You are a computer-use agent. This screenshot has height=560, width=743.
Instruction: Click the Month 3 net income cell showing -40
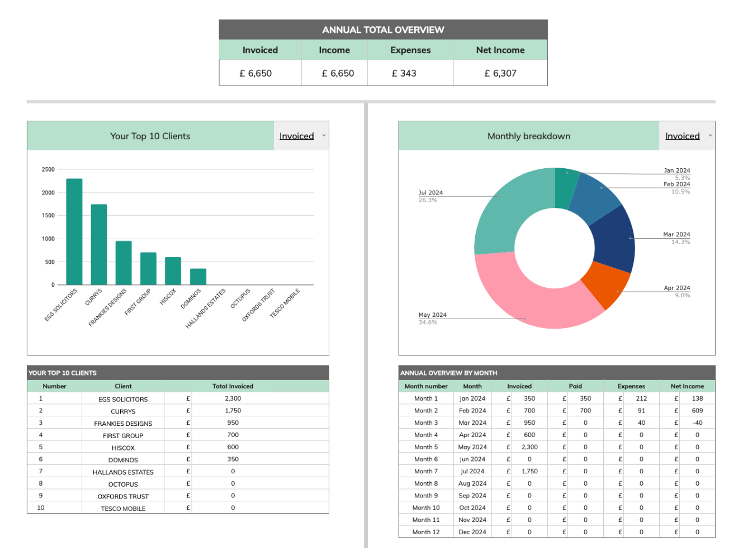[x=697, y=423]
